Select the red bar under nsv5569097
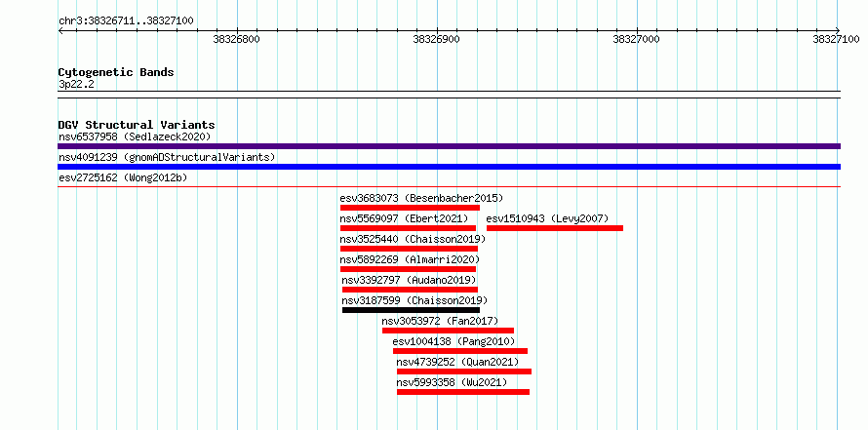 point(408,228)
